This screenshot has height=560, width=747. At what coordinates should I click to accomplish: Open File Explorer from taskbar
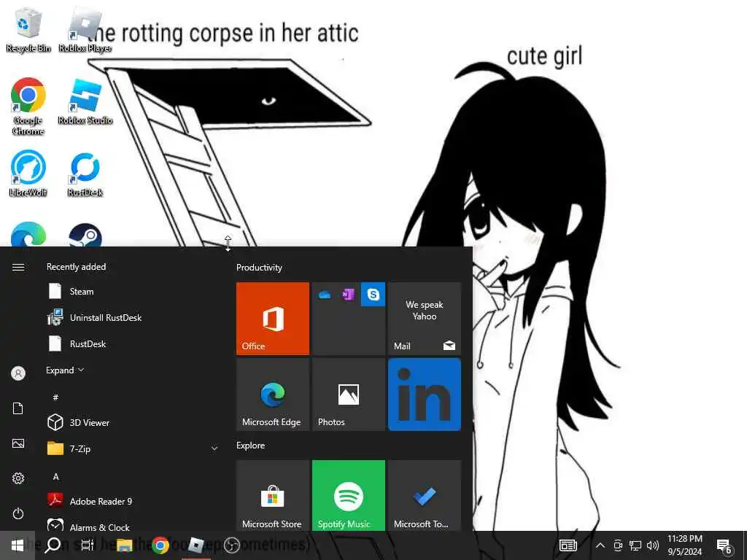[x=124, y=545]
